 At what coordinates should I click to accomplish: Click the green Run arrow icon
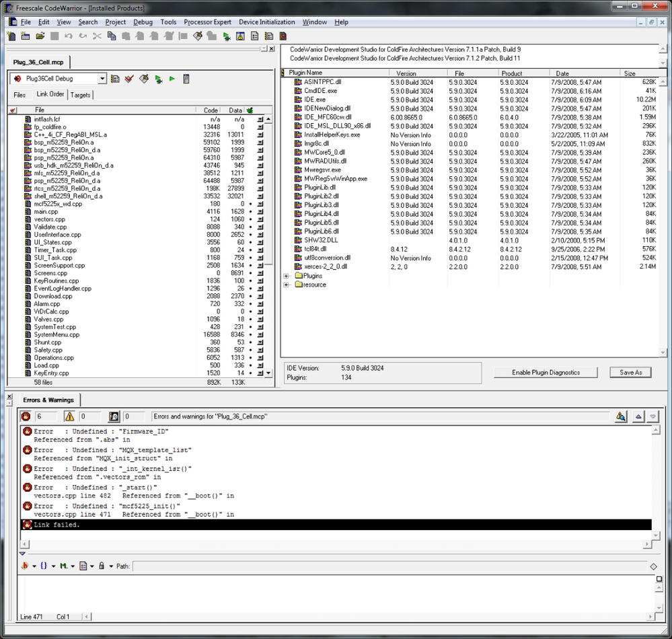coord(172,79)
